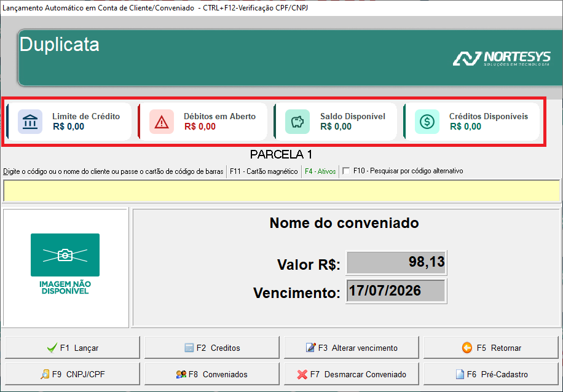This screenshot has width=563, height=392.
Task: Click the Valor R$ field showing 98,13
Action: coord(396,262)
